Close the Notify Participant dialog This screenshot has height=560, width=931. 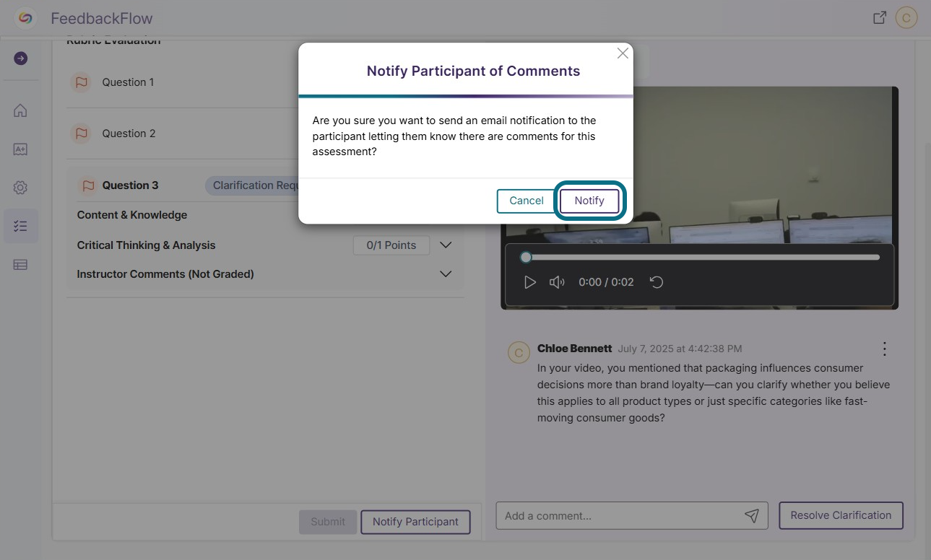point(623,53)
